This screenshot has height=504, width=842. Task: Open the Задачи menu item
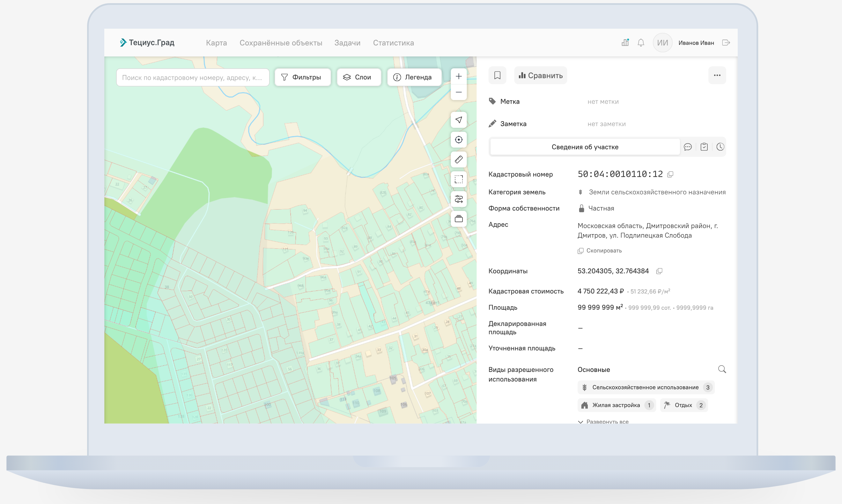[347, 43]
